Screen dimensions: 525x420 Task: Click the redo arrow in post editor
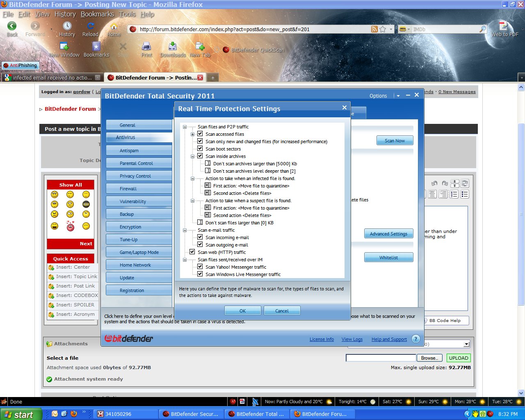coord(444,183)
